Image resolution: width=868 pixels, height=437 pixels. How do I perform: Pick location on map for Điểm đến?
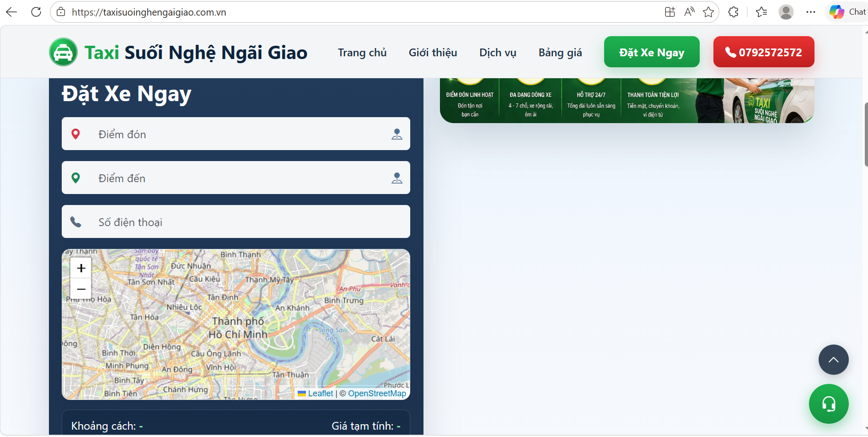[397, 178]
